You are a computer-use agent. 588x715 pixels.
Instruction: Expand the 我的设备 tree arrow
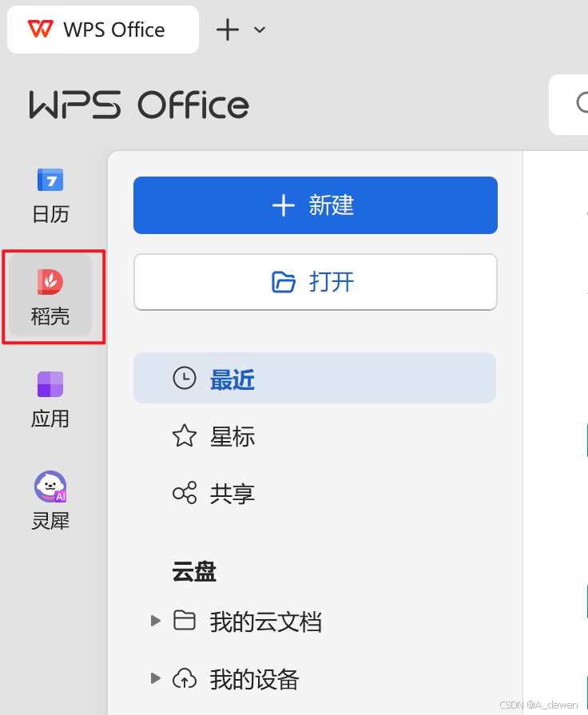[156, 678]
